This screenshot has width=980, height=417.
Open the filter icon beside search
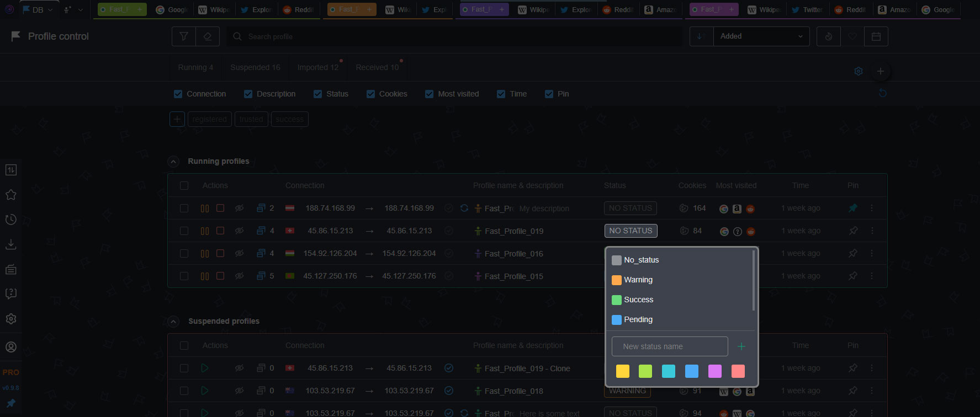tap(184, 36)
